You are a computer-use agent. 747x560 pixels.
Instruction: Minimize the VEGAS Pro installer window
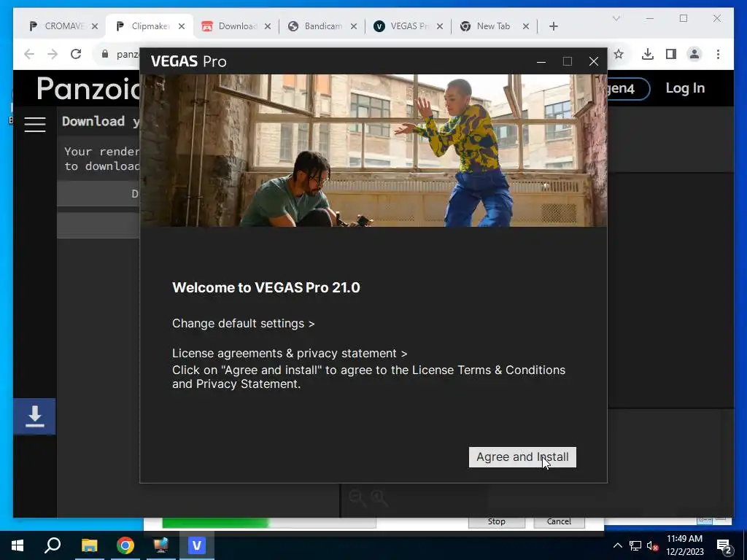point(541,61)
